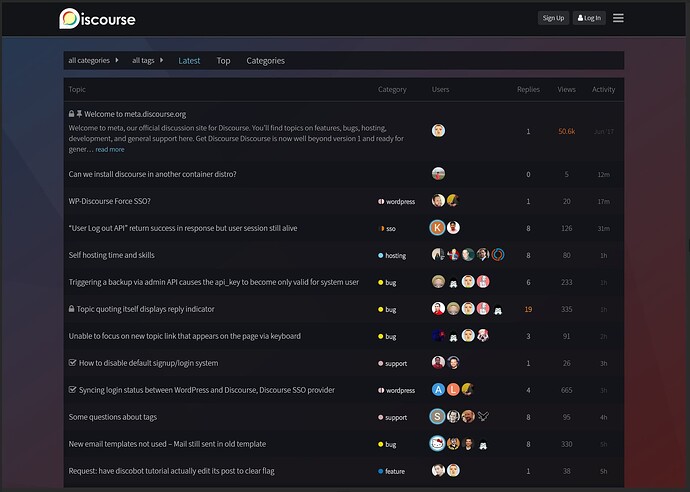Click support category on Some questions about tags row
Viewport: 690px width, 492px height.
393,417
